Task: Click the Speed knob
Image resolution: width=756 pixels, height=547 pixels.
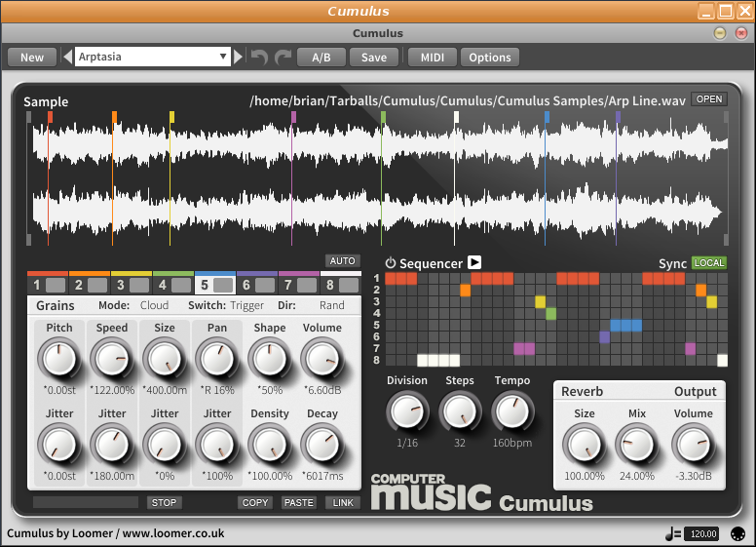Action: (112, 359)
